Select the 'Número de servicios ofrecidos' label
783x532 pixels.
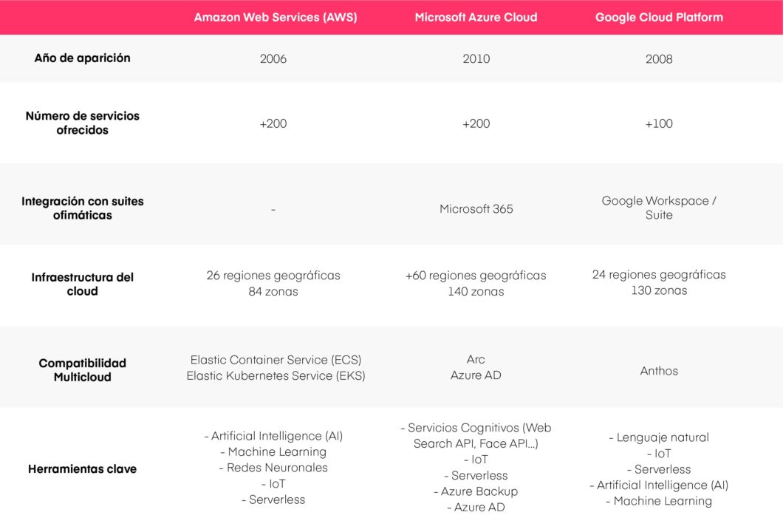(82, 123)
